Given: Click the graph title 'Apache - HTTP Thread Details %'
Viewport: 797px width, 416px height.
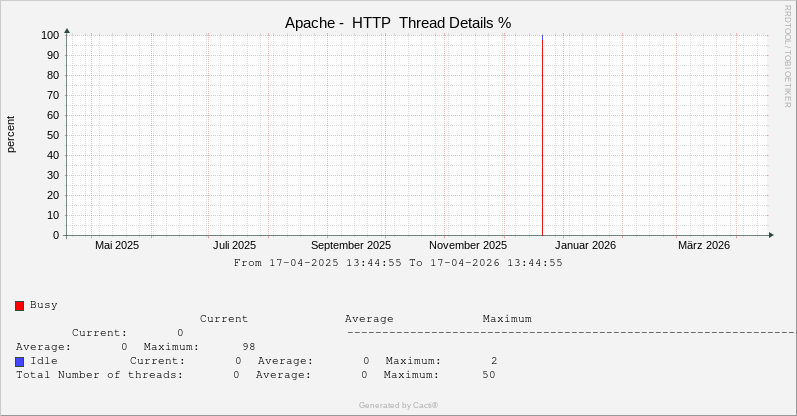Looking at the screenshot, I should click(x=398, y=23).
